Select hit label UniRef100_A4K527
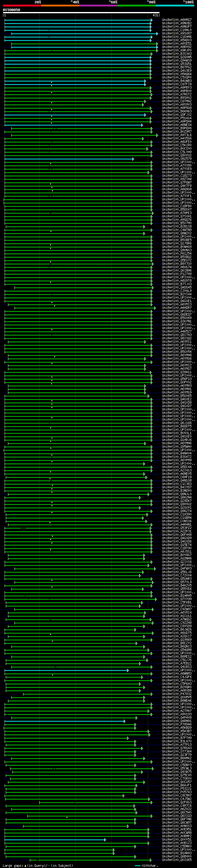197x868 pixels. click(x=176, y=332)
